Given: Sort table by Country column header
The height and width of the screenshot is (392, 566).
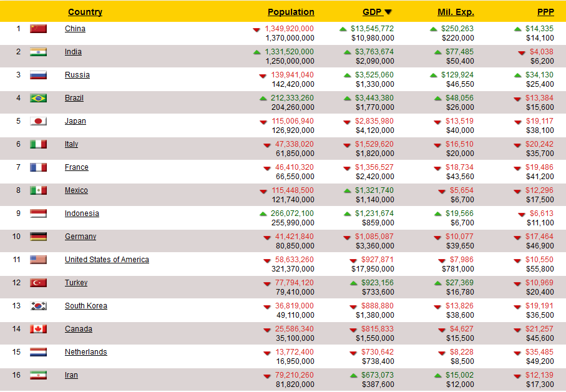Looking at the screenshot, I should point(85,12).
